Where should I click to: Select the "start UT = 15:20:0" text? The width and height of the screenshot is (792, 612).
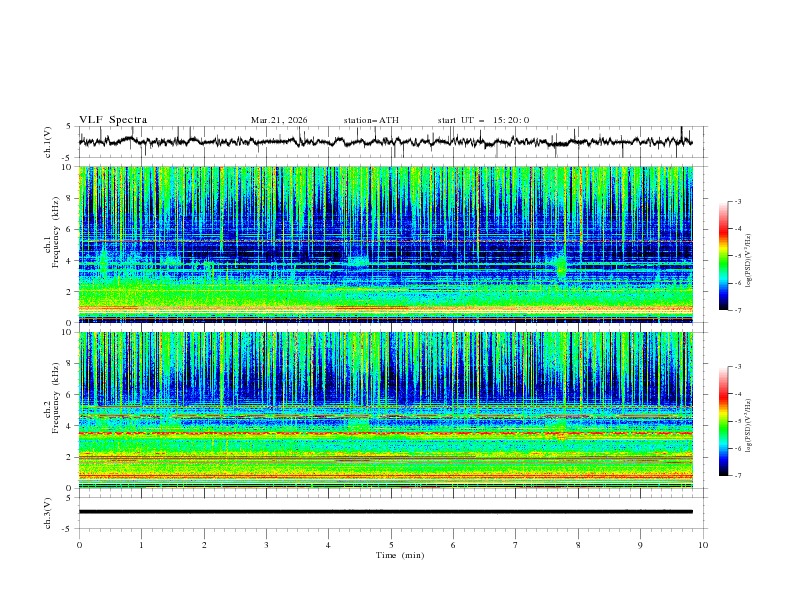(483, 120)
